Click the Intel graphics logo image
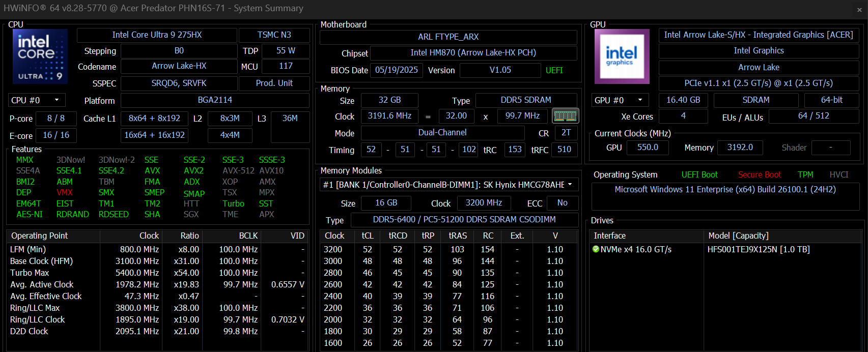Screen dimensions: 868x352 click(x=622, y=56)
